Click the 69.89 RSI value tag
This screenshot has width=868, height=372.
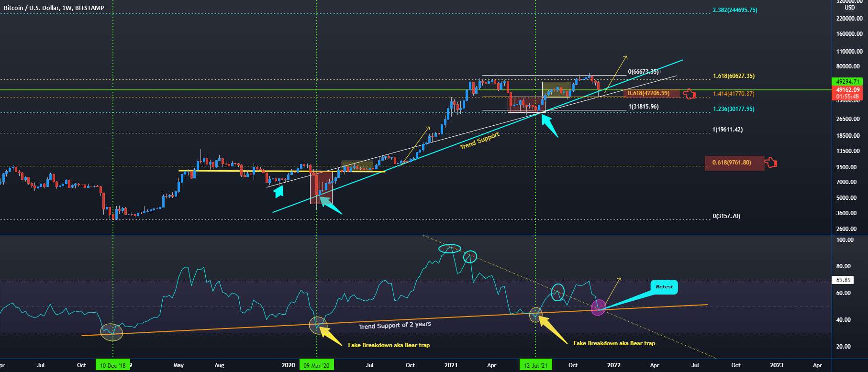844,280
